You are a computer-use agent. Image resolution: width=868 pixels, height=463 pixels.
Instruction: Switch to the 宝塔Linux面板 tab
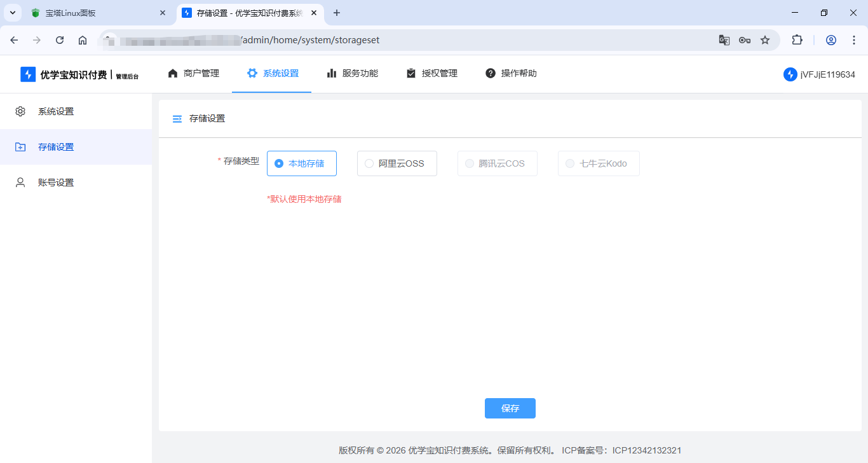95,13
